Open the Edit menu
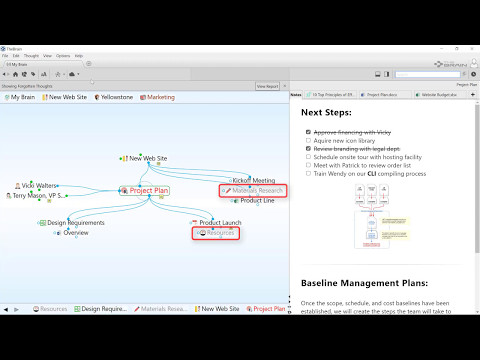 click(16, 56)
